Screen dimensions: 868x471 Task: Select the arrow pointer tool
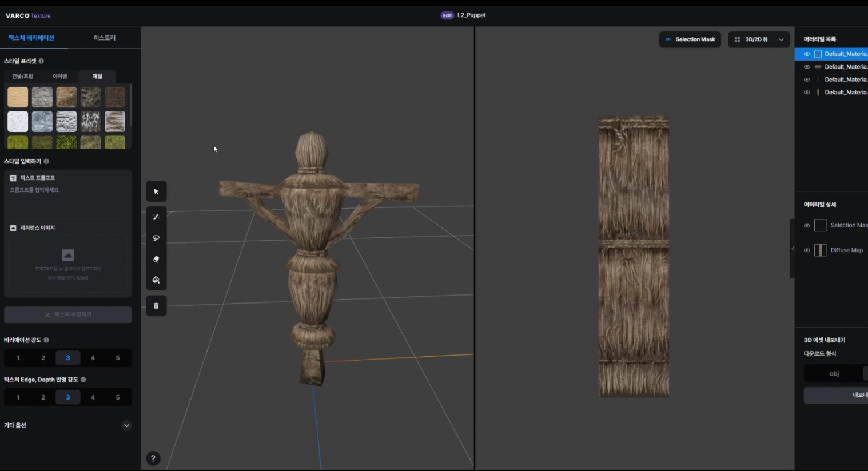coord(156,191)
